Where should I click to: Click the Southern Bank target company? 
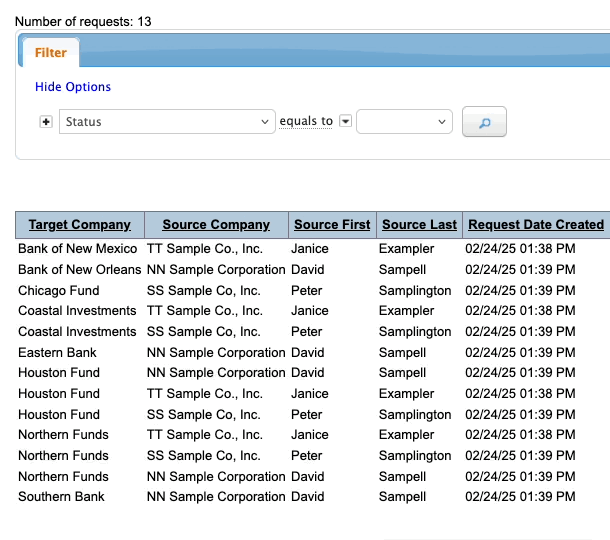[61, 497]
